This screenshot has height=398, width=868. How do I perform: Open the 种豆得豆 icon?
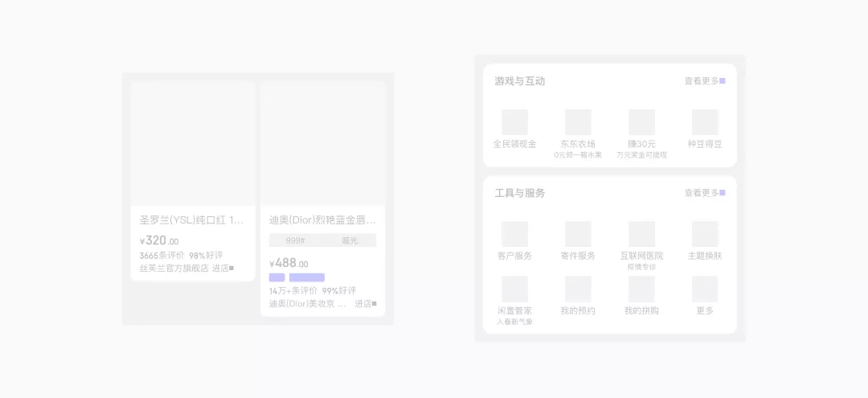click(x=705, y=121)
